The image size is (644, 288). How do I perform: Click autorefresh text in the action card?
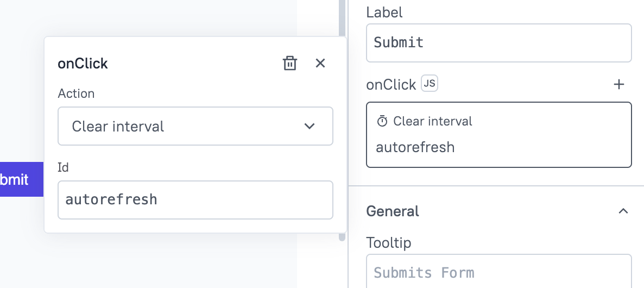pos(415,147)
